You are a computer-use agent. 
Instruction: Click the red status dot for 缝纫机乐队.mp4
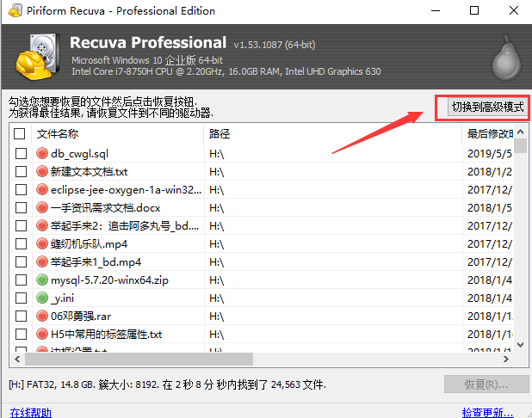click(x=42, y=243)
